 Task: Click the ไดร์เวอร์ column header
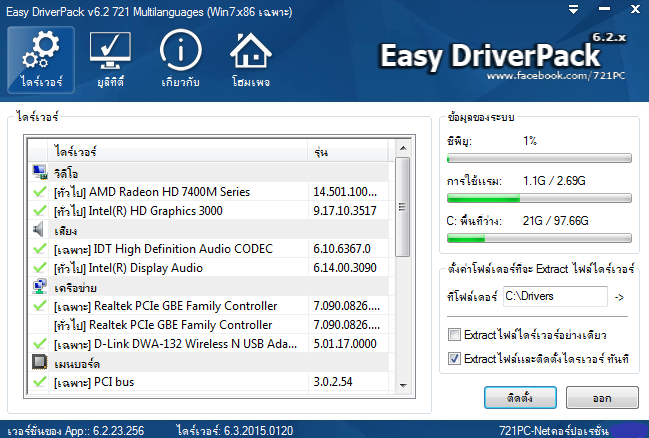(180, 152)
